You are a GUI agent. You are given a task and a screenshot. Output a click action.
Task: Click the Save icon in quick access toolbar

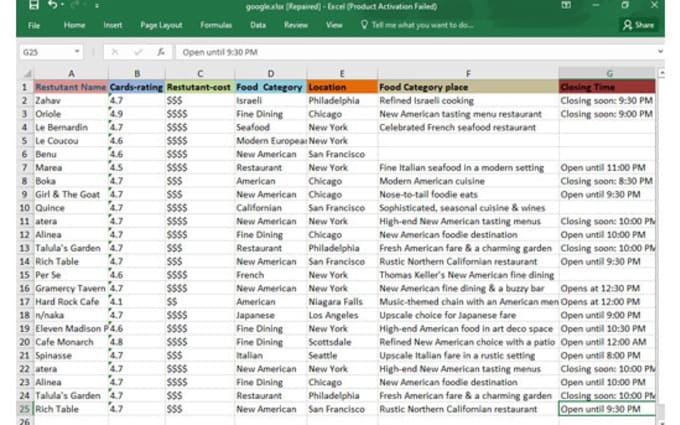(x=33, y=5)
